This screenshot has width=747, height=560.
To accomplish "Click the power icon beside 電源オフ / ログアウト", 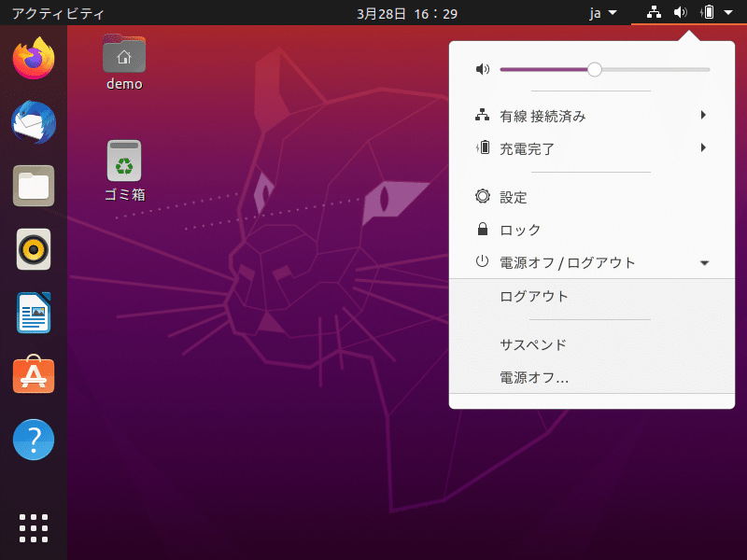I will coord(482,261).
